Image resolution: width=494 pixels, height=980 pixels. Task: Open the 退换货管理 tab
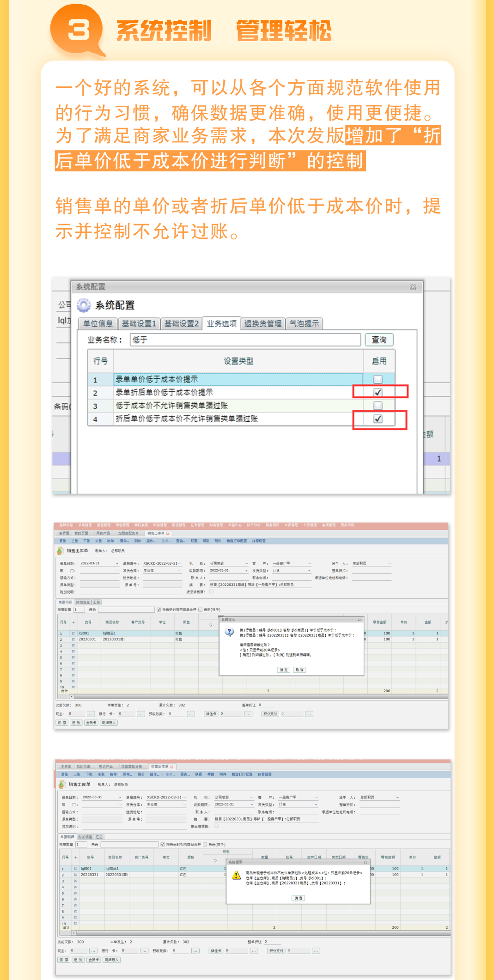click(263, 323)
